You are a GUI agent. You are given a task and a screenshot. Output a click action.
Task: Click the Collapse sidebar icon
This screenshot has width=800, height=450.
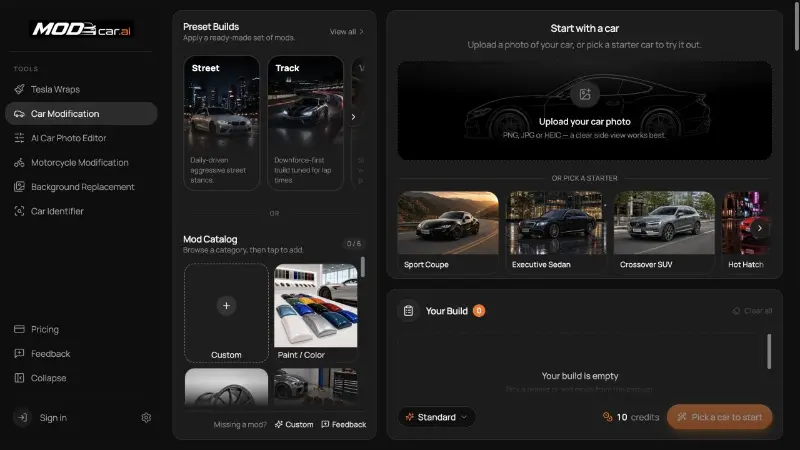pos(19,378)
